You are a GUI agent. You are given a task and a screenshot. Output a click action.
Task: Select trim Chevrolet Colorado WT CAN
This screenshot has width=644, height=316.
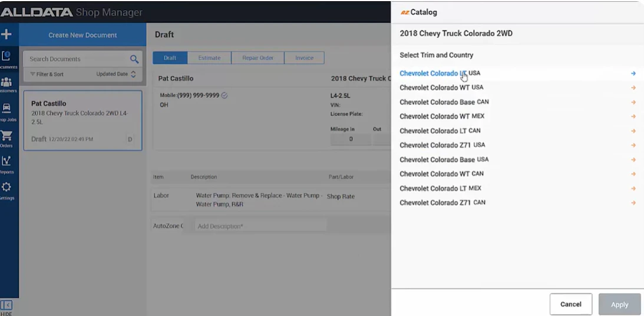(441, 174)
